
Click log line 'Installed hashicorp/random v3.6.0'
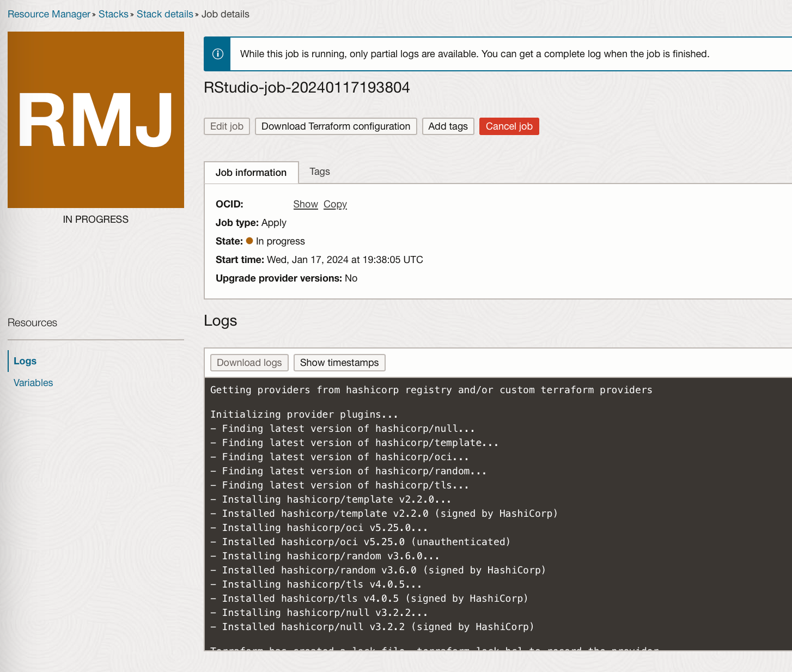point(378,570)
